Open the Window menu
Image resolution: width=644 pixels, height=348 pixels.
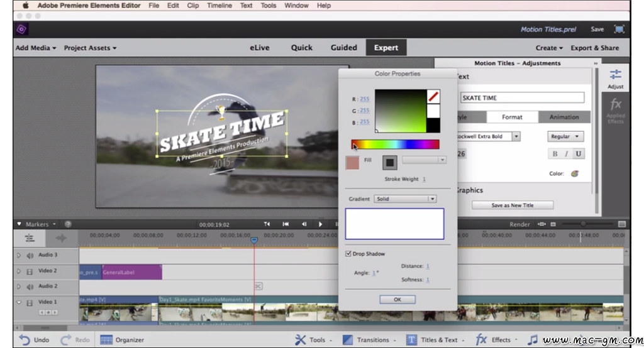pos(296,5)
